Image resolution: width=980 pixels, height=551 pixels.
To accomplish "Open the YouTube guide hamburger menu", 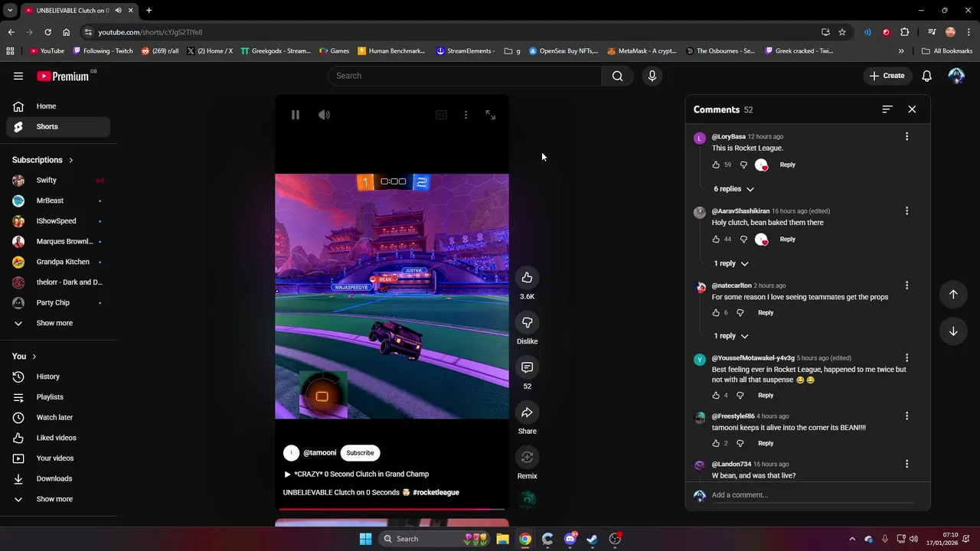I will pos(18,76).
